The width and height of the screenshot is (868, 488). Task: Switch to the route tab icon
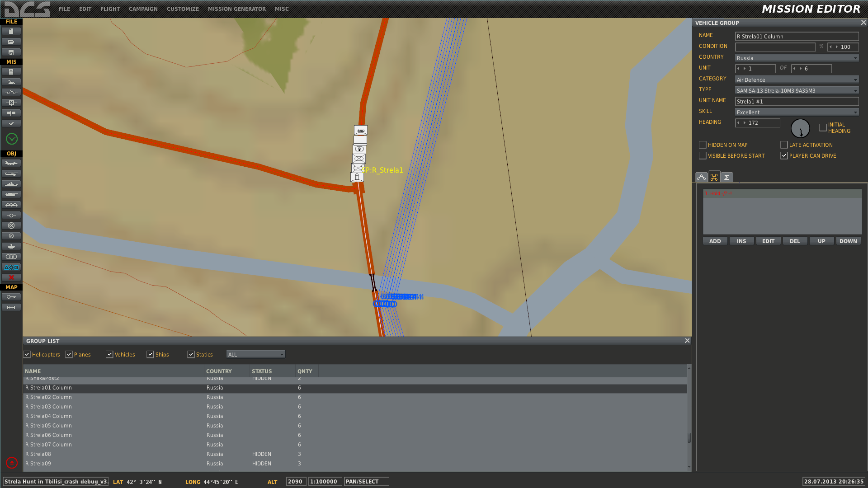[701, 177]
